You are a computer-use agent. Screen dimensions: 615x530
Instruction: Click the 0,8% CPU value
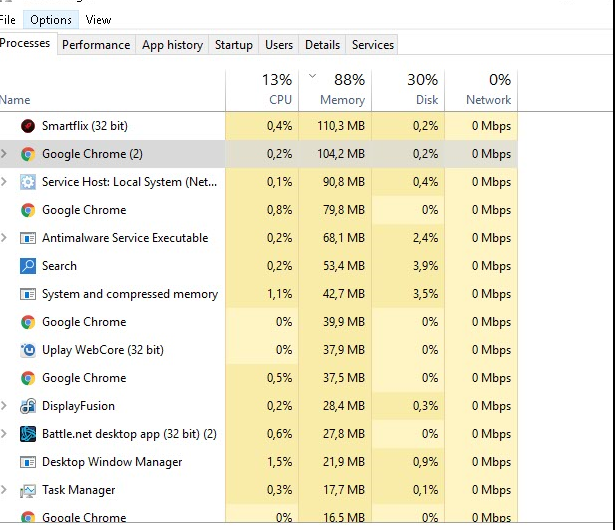tap(279, 210)
